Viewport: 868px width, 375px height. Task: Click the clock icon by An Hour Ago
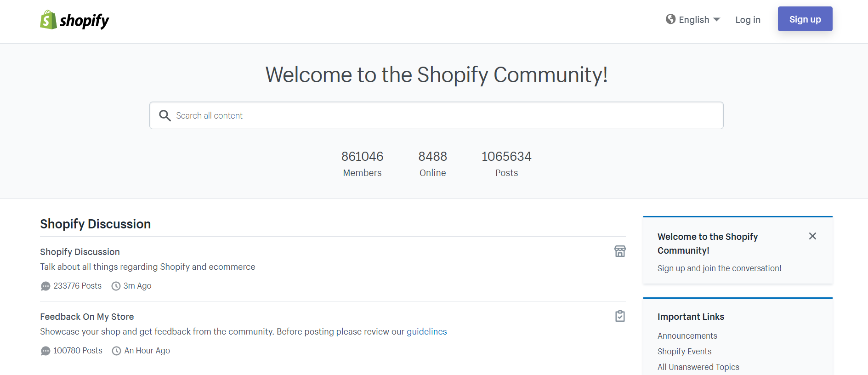[117, 351]
